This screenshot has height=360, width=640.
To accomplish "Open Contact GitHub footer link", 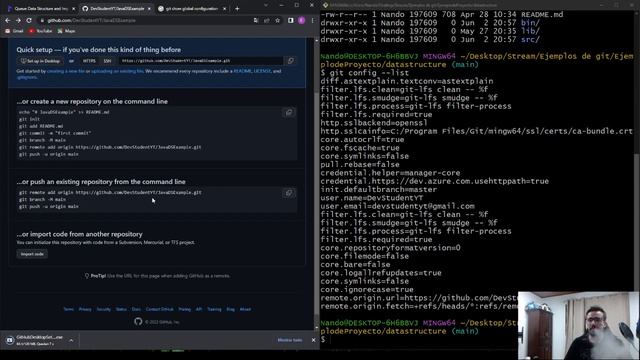I will [x=160, y=309].
